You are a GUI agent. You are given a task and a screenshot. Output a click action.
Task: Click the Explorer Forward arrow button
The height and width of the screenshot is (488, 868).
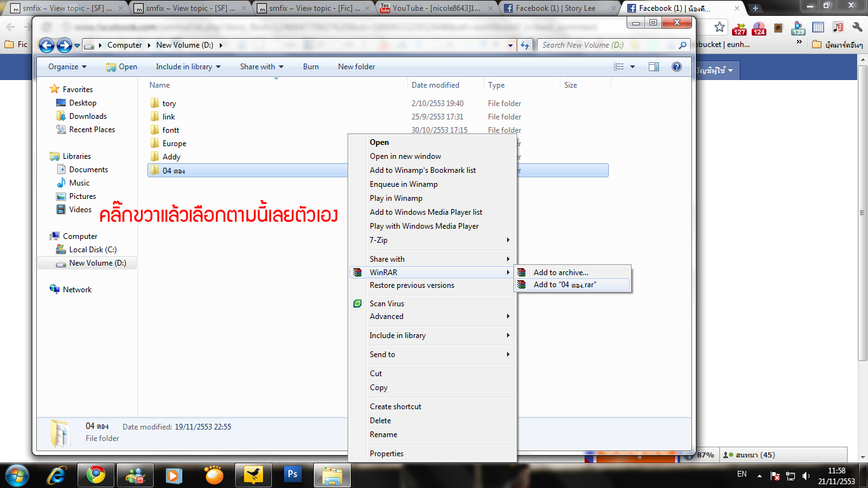click(x=64, y=45)
